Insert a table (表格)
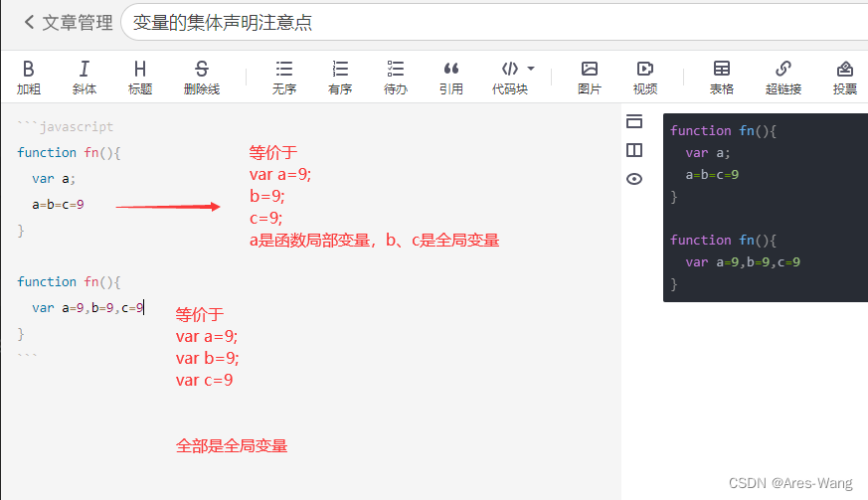This screenshot has width=868, height=500. [x=721, y=77]
